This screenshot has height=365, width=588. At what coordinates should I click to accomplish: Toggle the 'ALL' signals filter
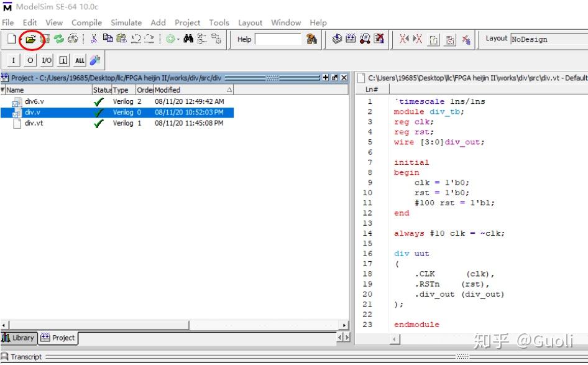[x=79, y=60]
